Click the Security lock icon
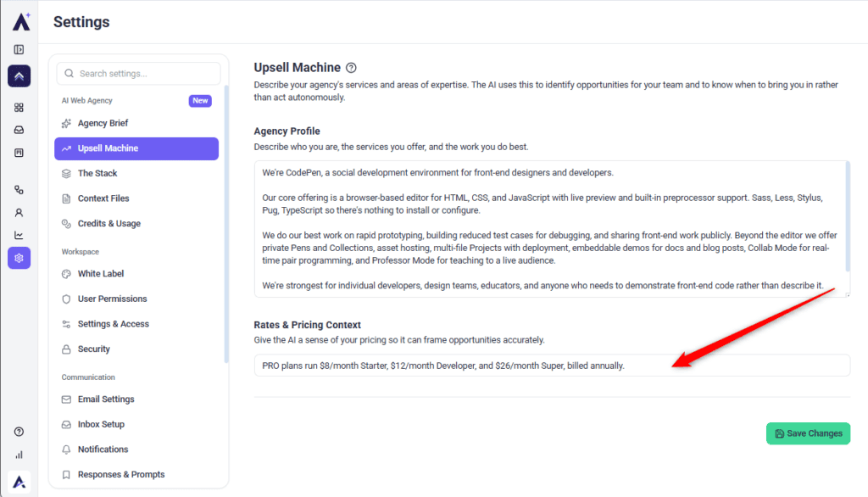 (66, 349)
